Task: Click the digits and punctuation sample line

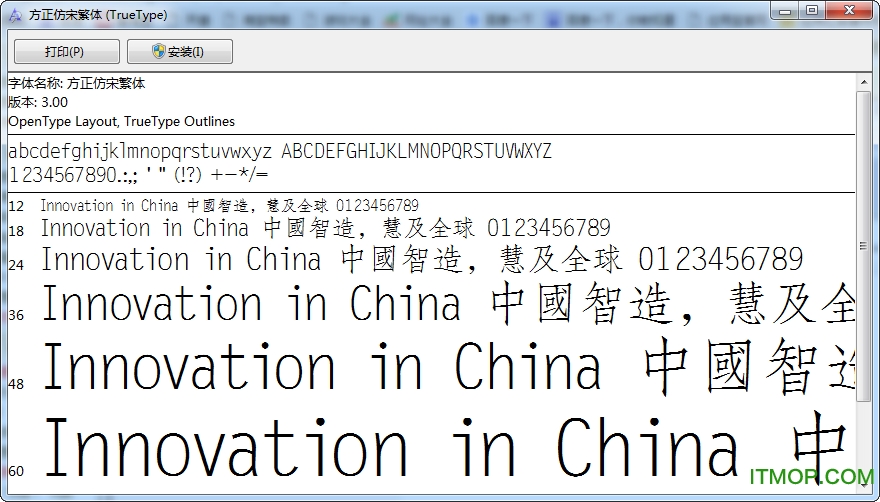Action: (x=138, y=175)
